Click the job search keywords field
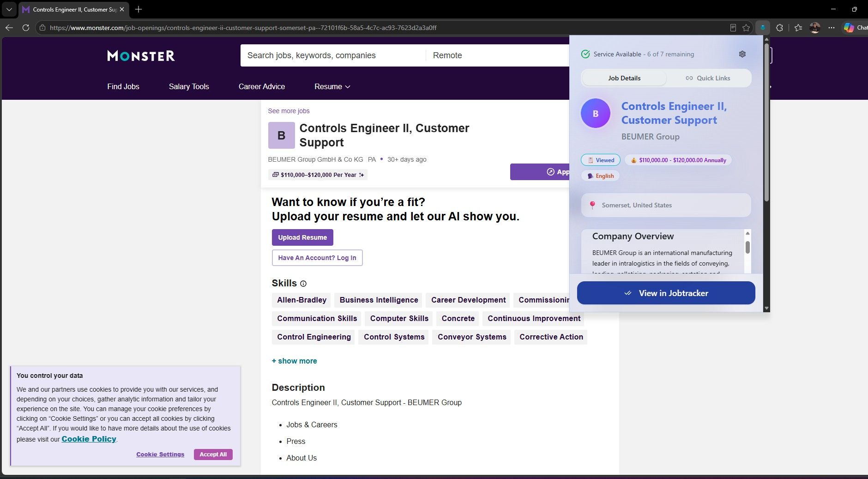This screenshot has height=479, width=868. click(333, 55)
